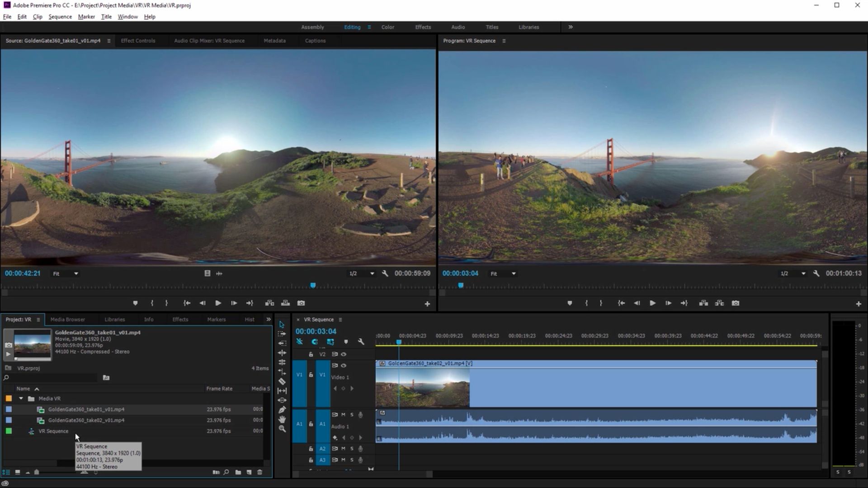Click the Media Browser panel tab
868x488 pixels.
67,319
